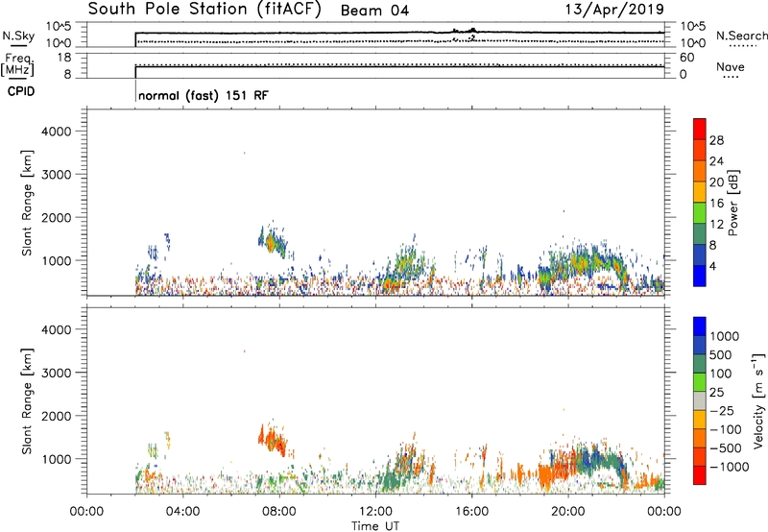The width and height of the screenshot is (768, 532).
Task: Click the 'Freq. [MHz]' axis label
Action: point(18,65)
